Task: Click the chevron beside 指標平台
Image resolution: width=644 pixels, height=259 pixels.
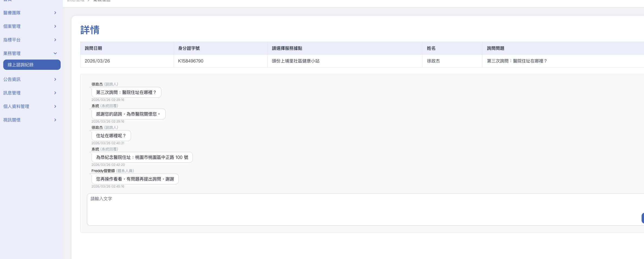Action: tap(55, 40)
